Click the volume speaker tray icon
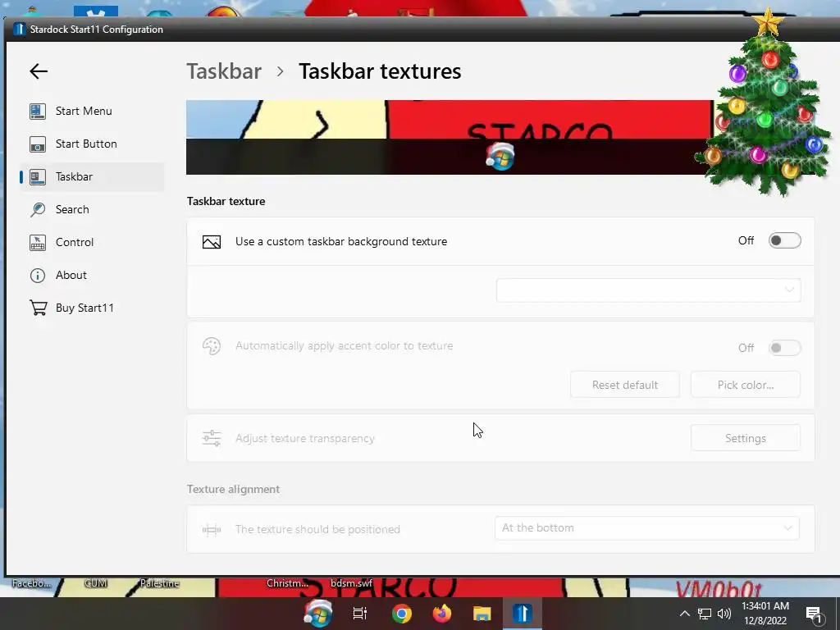The height and width of the screenshot is (630, 840). coord(724,614)
